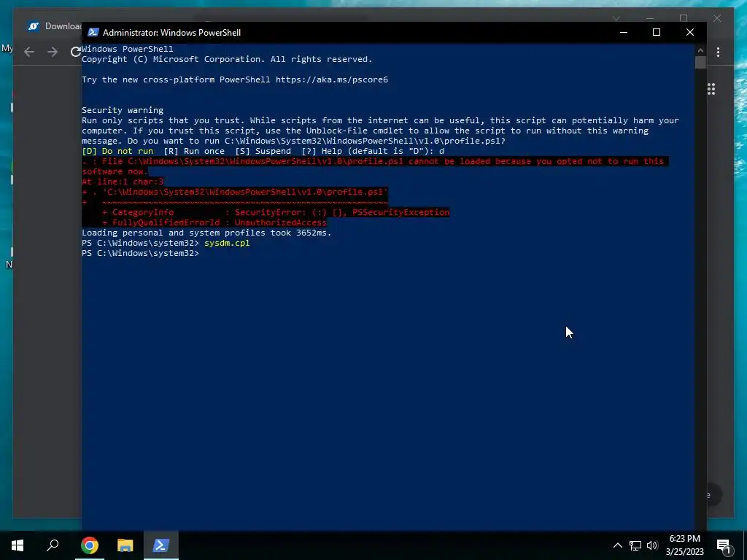The width and height of the screenshot is (747, 560).
Task: Click the sysdm.cpl command text
Action: coord(227,243)
